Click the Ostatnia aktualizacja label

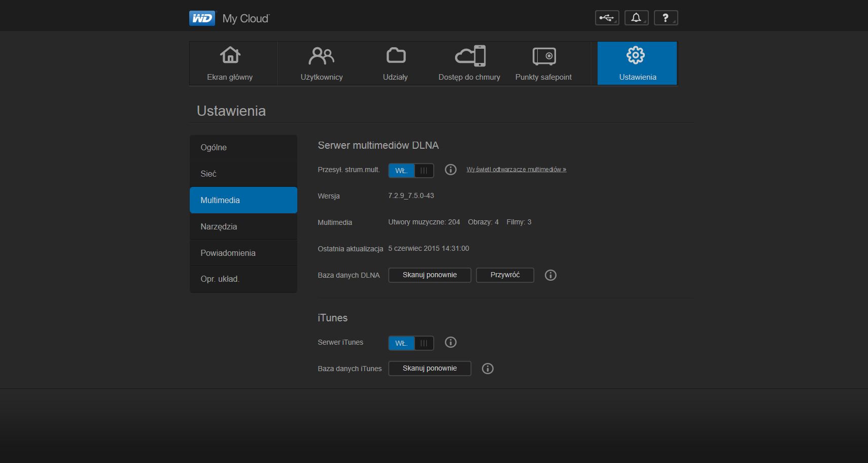[x=350, y=249]
